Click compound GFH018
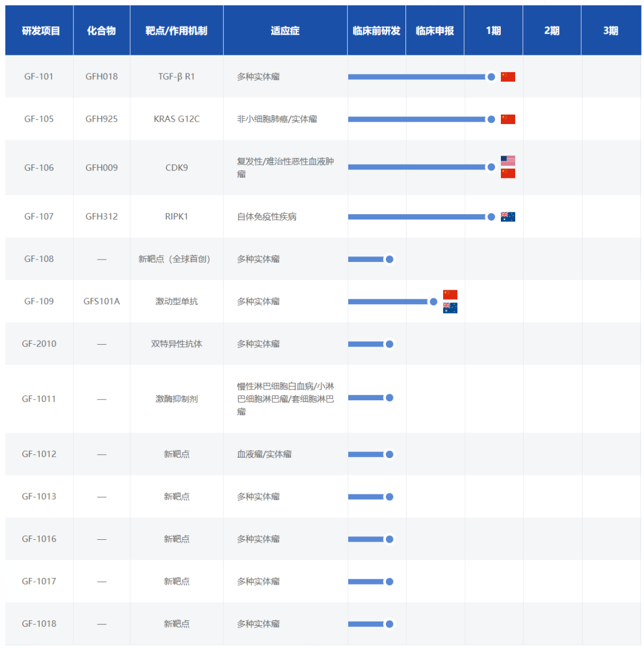Image resolution: width=644 pixels, height=649 pixels. coord(101,76)
